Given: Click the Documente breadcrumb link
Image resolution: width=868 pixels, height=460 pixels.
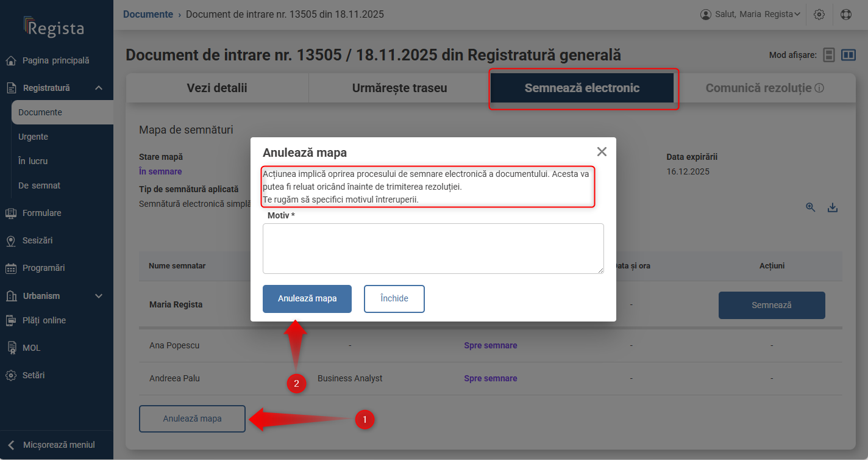Looking at the screenshot, I should point(148,14).
